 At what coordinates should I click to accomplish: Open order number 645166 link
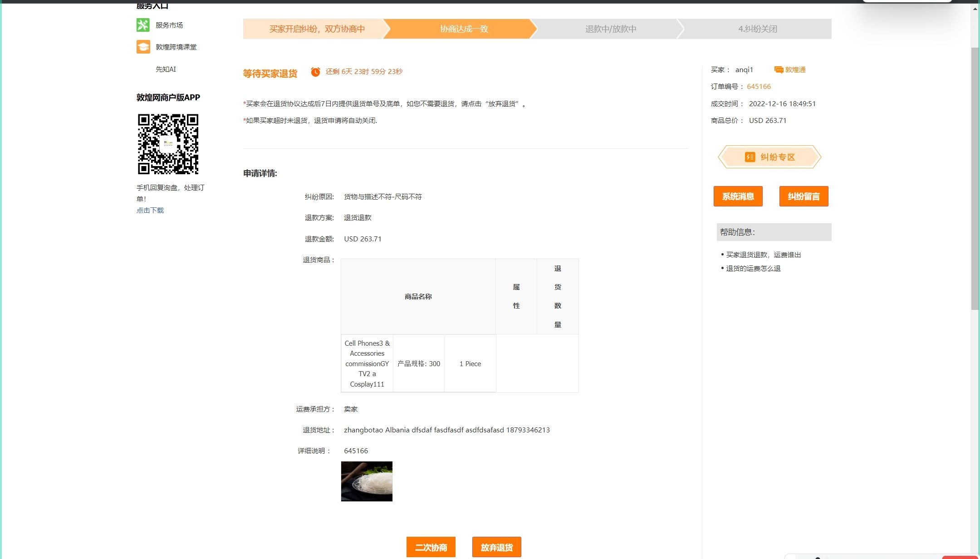coord(758,86)
